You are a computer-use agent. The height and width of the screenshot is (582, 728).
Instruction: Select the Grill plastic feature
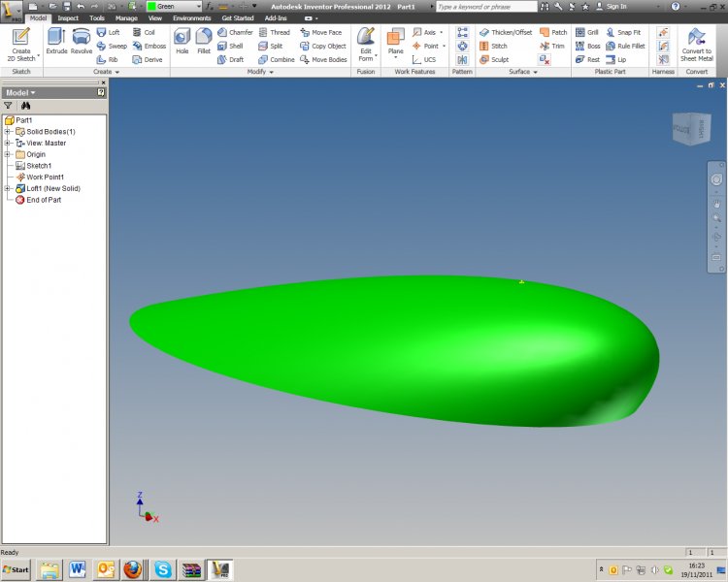(587, 32)
